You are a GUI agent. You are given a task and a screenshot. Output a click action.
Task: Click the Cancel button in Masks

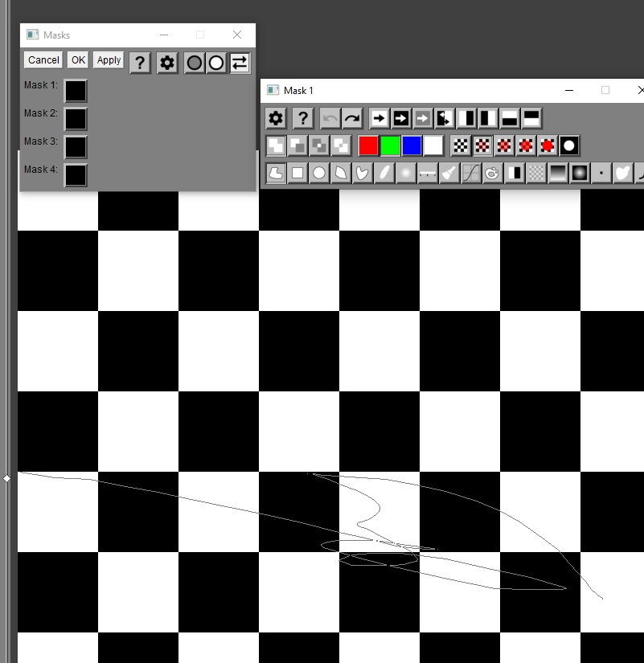point(43,60)
